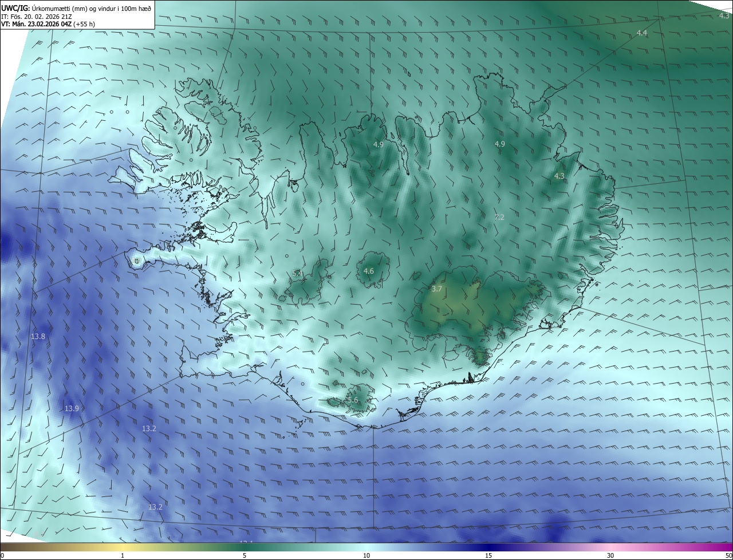
Task: Click the color scale tick labeled 0
Action: pos(2,555)
